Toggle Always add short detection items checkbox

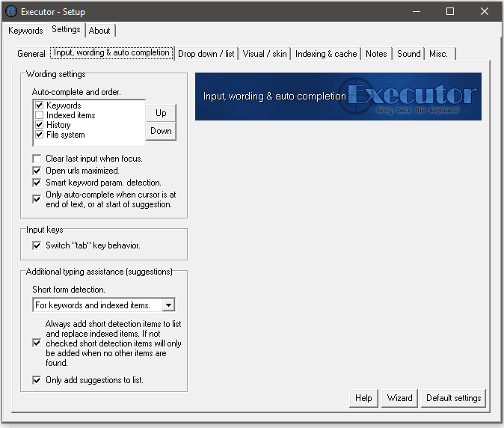pyautogui.click(x=37, y=343)
